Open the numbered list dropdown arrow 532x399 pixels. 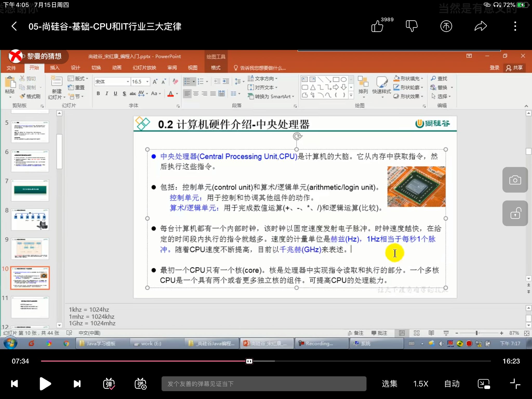click(207, 82)
